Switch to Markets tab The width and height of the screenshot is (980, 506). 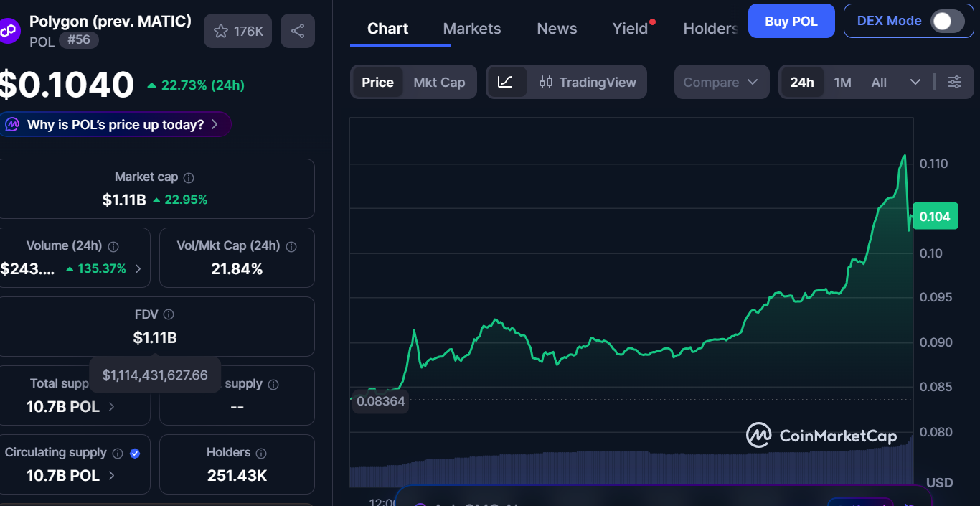point(472,29)
